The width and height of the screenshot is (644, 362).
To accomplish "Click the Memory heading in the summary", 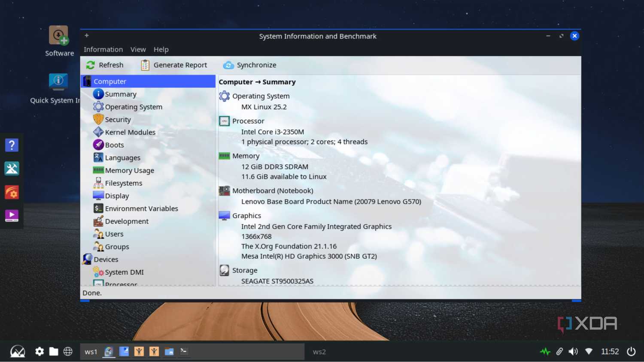I will [x=246, y=156].
